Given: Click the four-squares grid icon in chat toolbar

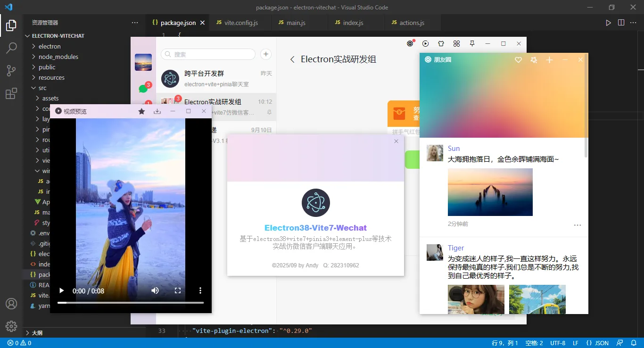Looking at the screenshot, I should pyautogui.click(x=456, y=43).
